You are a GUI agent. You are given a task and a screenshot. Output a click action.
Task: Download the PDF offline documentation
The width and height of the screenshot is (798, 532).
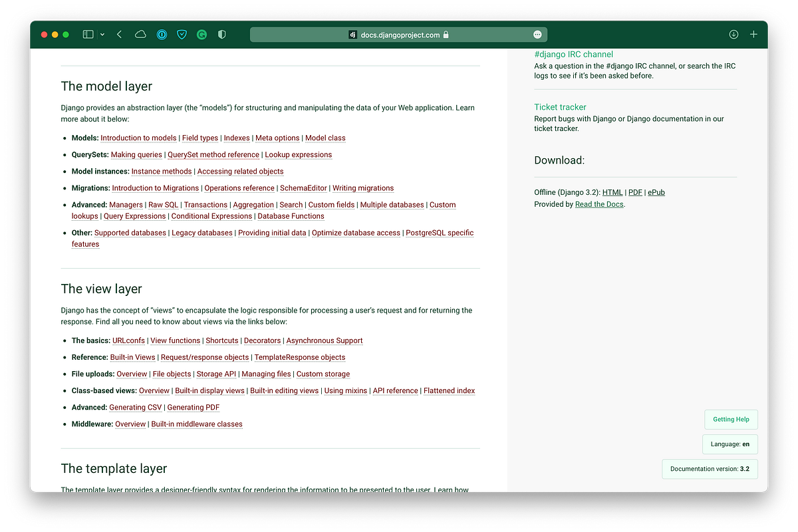(x=635, y=192)
